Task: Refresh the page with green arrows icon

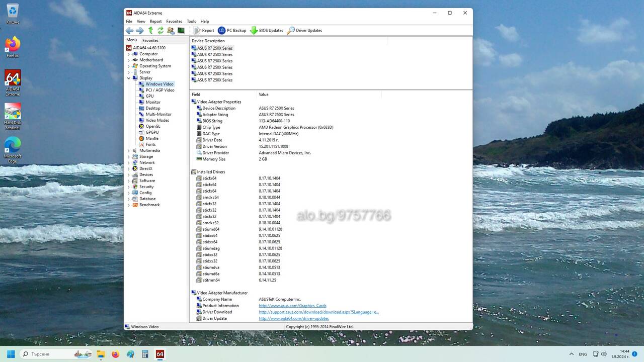Action: point(160,31)
